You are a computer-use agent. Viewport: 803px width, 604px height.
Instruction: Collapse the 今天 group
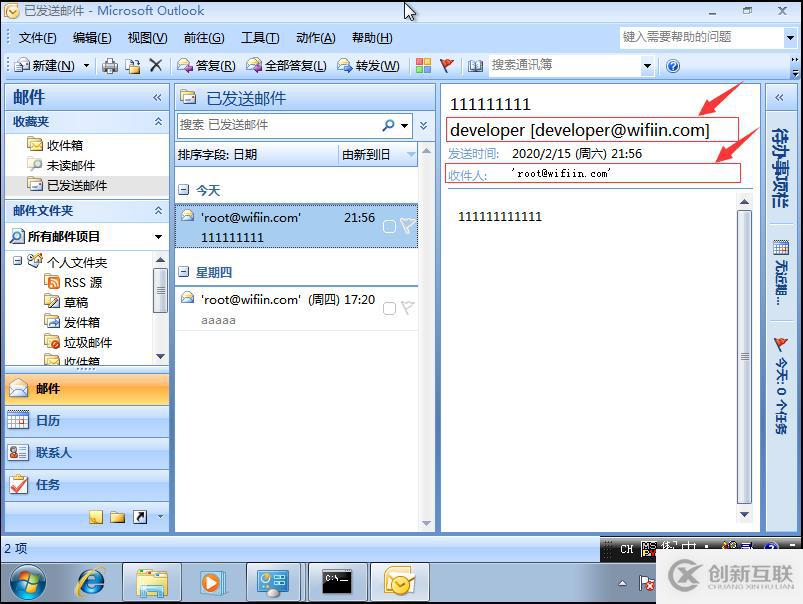point(183,190)
